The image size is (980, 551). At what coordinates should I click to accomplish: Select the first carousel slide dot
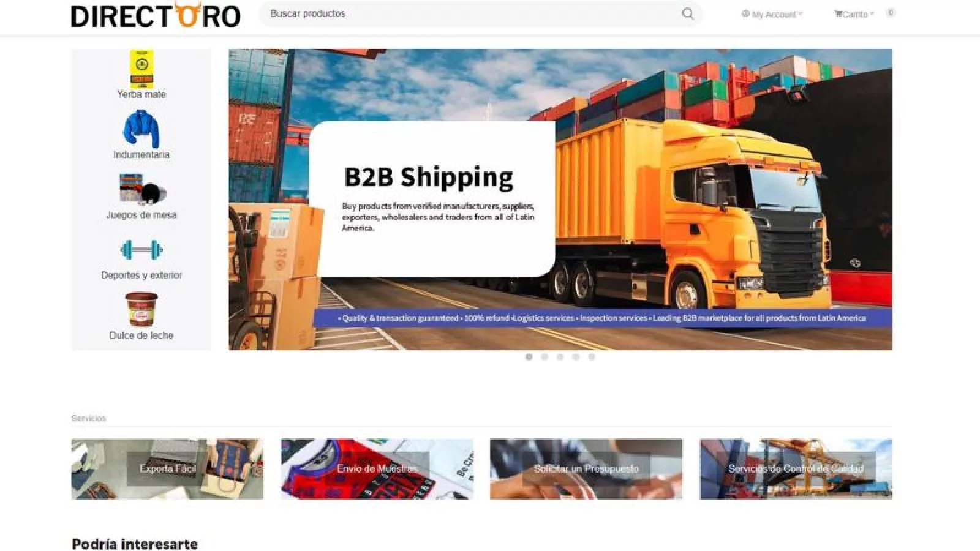(529, 357)
